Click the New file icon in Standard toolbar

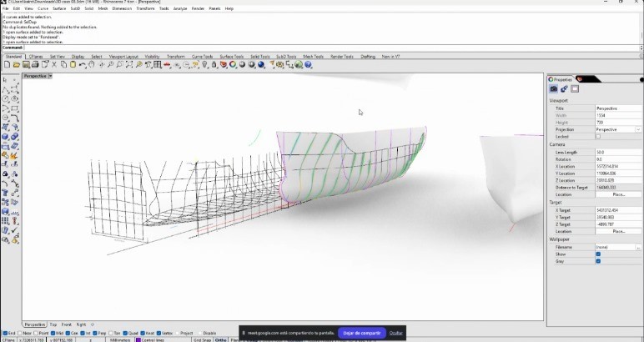[x=8, y=64]
